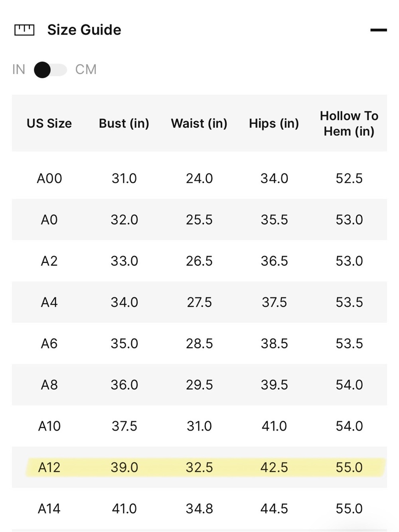This screenshot has height=532, width=399.
Task: Select the A2 size row
Action: pyautogui.click(x=199, y=261)
